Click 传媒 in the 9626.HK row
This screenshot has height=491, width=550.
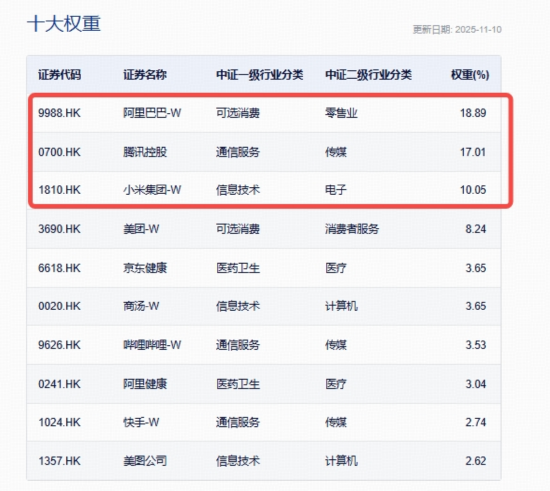(336, 345)
